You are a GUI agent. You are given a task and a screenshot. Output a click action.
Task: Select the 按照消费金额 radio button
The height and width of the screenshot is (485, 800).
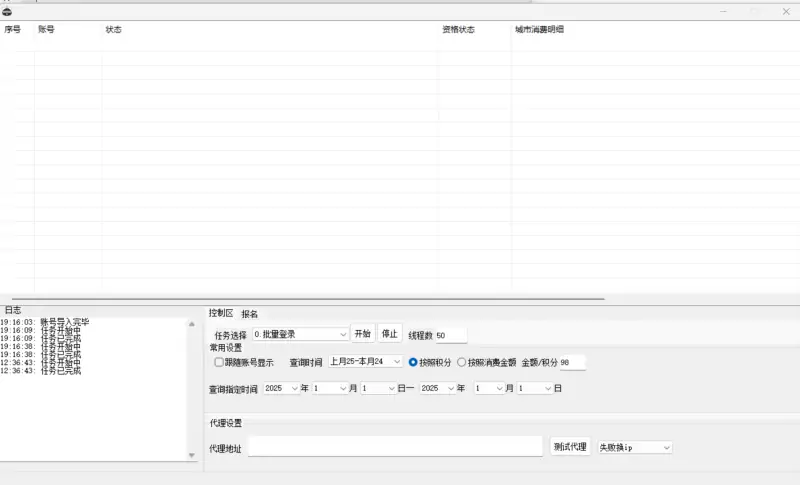tap(461, 362)
